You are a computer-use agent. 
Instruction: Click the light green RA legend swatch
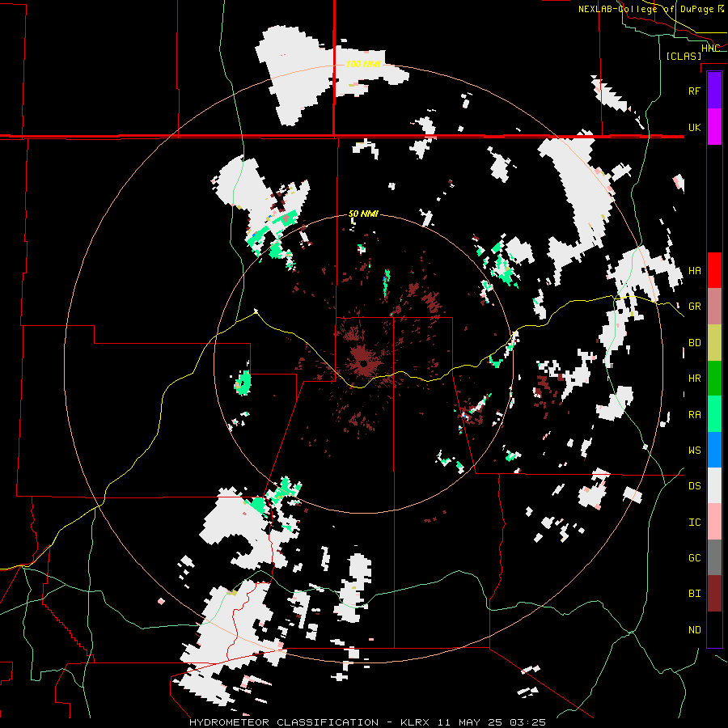point(714,414)
